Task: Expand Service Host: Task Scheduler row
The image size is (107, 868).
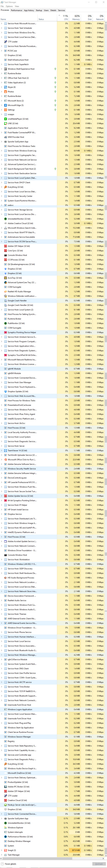Action: pyautogui.click(x=2, y=28)
